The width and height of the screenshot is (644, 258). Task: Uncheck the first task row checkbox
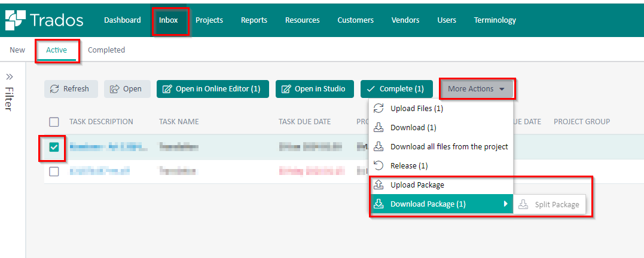pyautogui.click(x=54, y=148)
